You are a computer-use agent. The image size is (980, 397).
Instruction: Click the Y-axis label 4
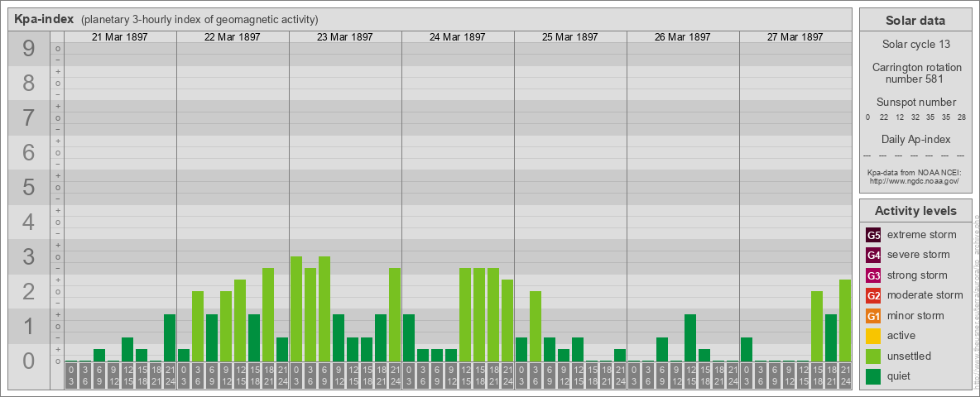(29, 222)
